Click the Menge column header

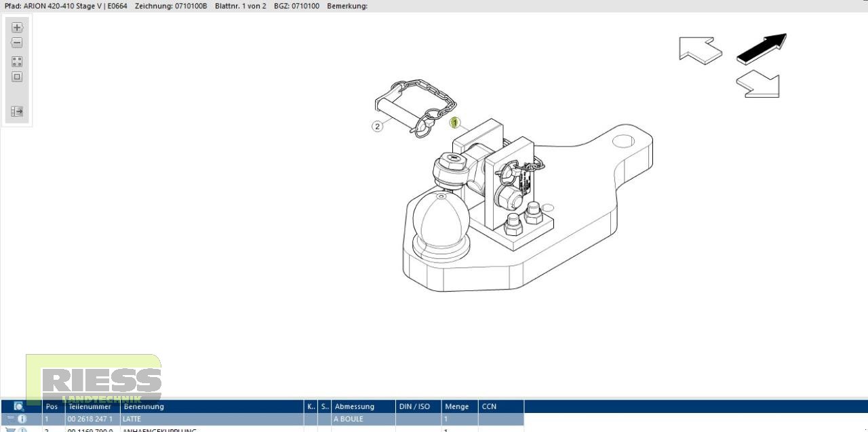[456, 406]
